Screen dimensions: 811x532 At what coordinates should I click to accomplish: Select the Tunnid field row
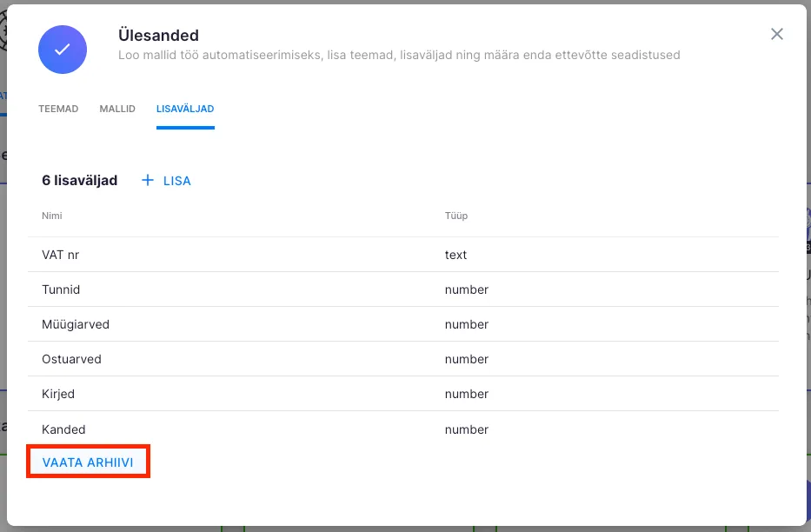coord(61,289)
